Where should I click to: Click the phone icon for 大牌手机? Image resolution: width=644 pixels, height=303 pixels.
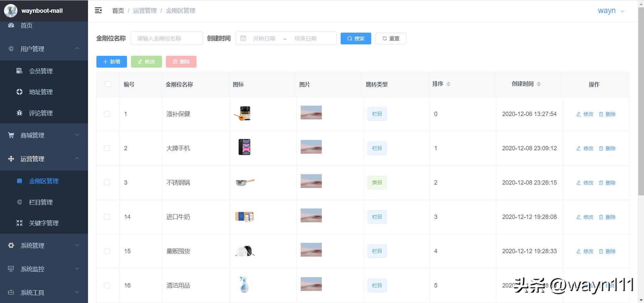244,147
